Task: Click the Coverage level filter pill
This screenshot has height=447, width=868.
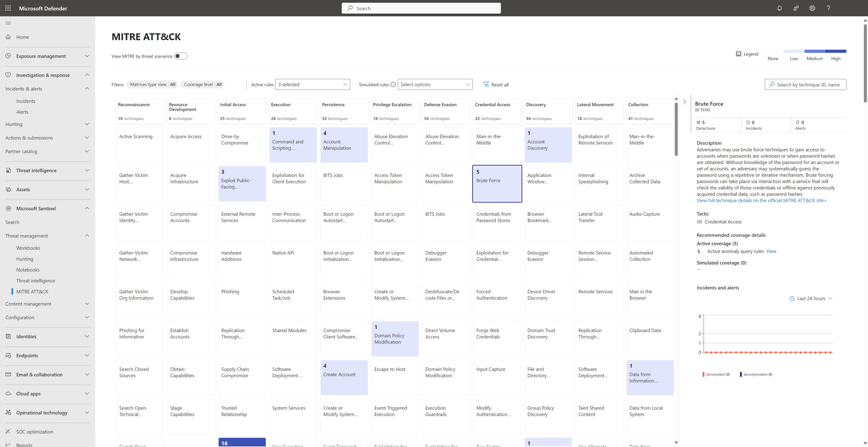Action: (x=203, y=84)
